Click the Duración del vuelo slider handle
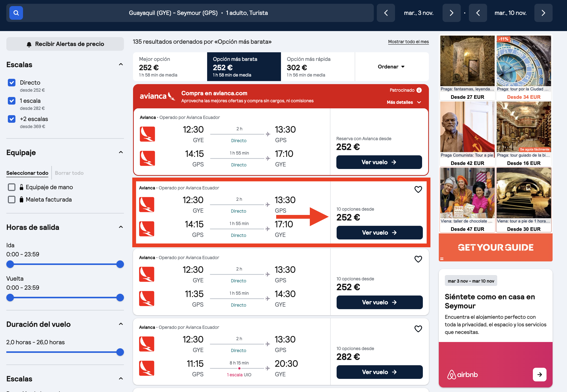 coord(120,352)
